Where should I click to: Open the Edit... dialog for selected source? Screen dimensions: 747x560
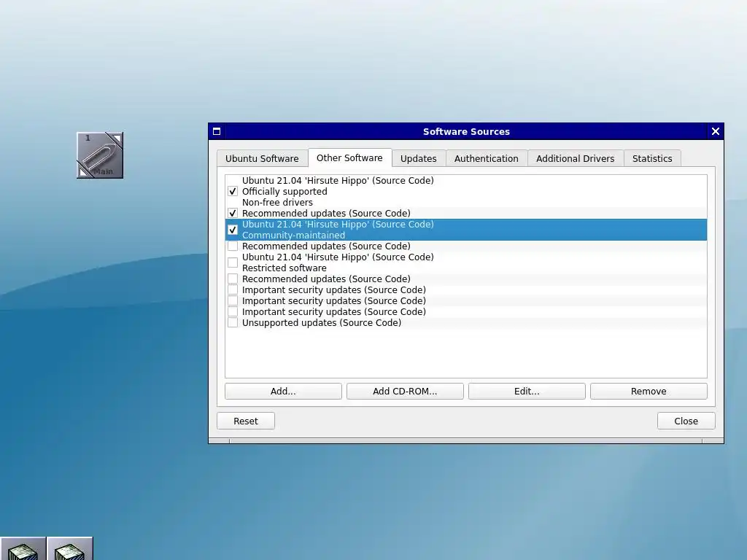(x=527, y=391)
